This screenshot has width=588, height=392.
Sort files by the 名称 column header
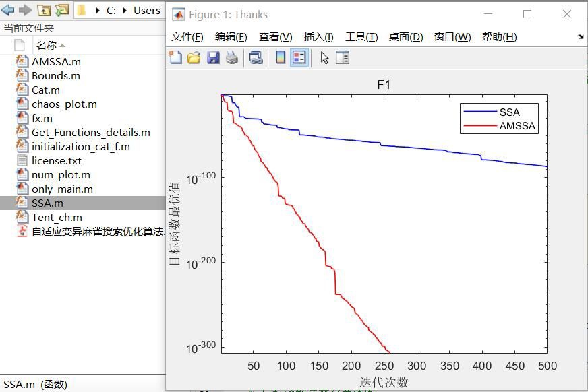pyautogui.click(x=47, y=45)
